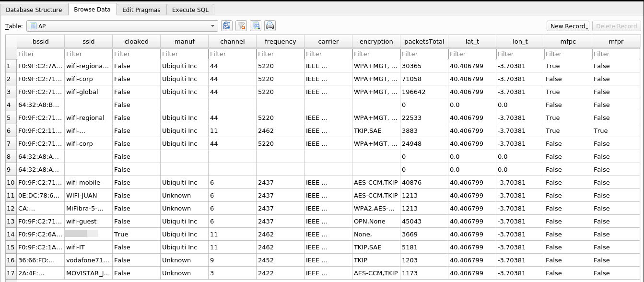The image size is (644, 282).
Task: Open the Table selector showing AP
Action: 122,26
